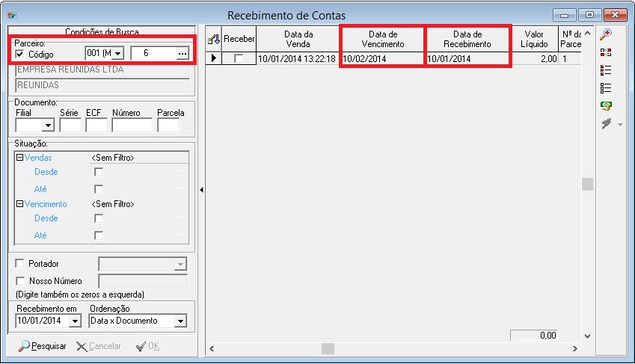Click the gray lightning bolt icon
The width and height of the screenshot is (635, 364).
tap(607, 124)
